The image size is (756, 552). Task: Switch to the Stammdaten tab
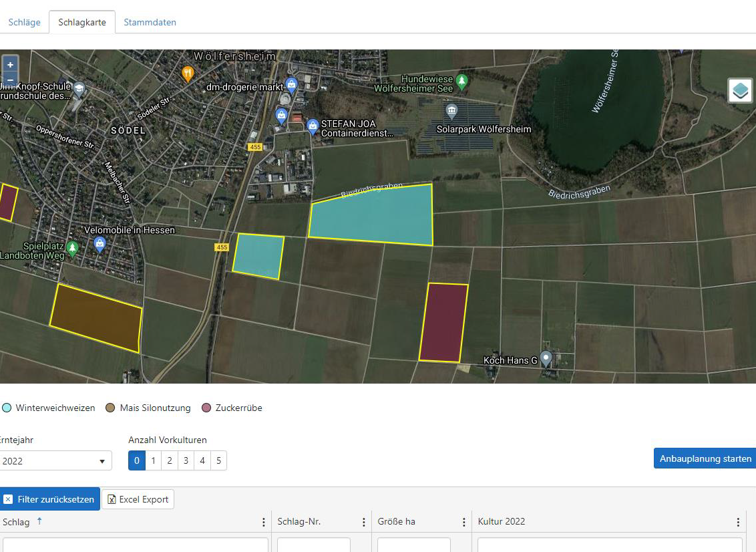click(x=150, y=22)
